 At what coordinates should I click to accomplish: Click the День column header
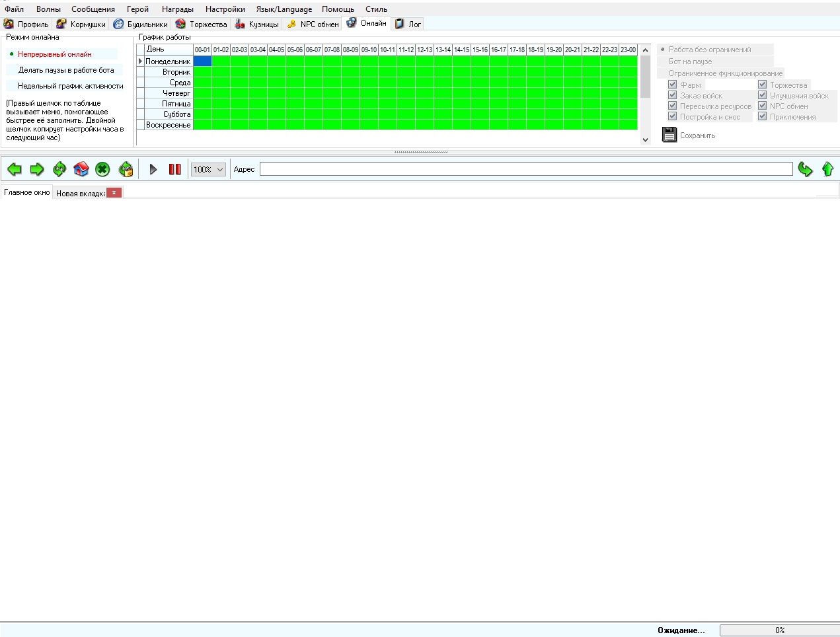pyautogui.click(x=169, y=50)
